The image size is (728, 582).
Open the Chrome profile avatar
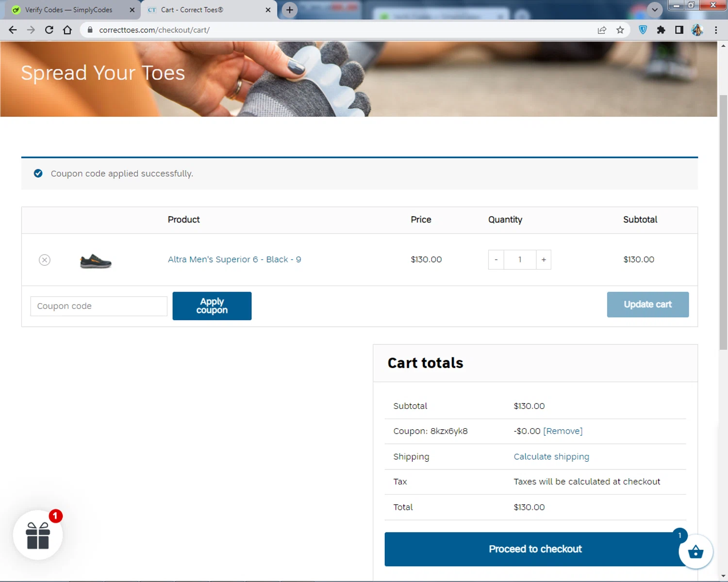[697, 30]
